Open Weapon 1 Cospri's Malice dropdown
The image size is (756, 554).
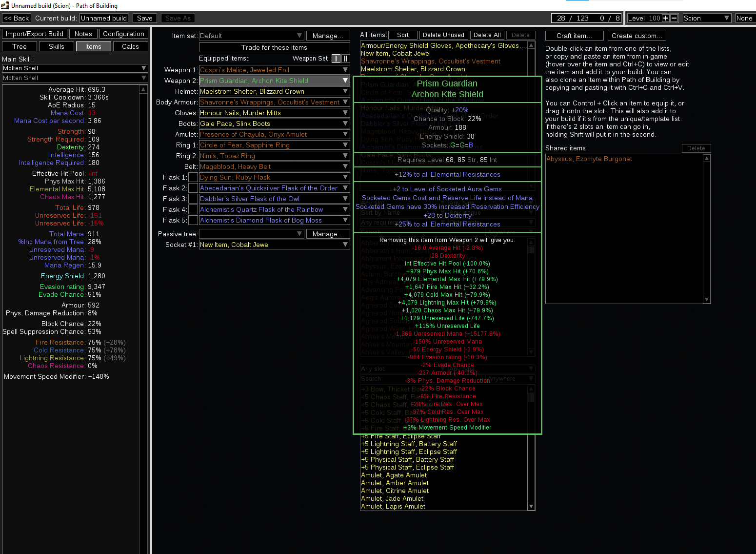275,70
